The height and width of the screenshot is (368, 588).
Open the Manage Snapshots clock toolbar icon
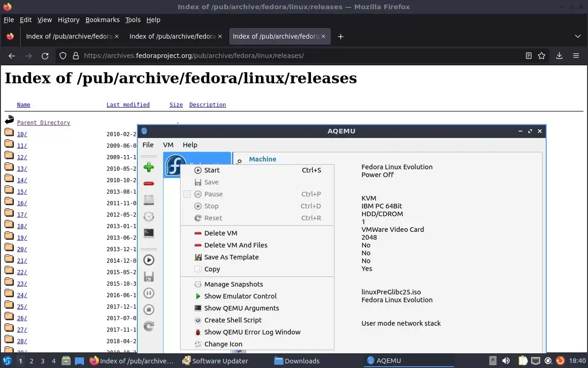[148, 217]
